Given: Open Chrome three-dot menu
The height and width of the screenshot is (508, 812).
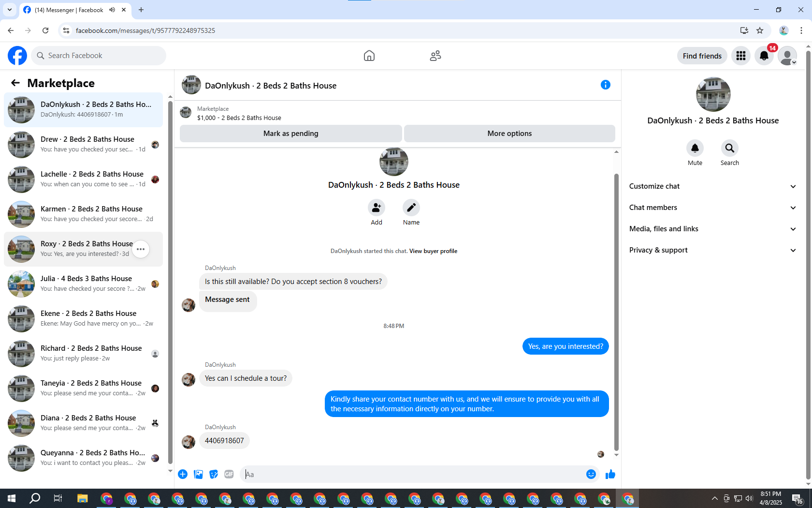Looking at the screenshot, I should click(801, 30).
